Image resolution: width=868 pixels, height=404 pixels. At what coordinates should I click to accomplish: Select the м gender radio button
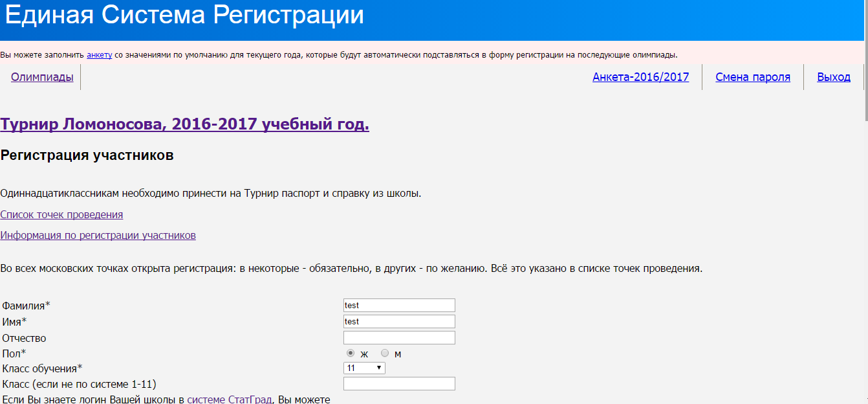[x=385, y=353]
